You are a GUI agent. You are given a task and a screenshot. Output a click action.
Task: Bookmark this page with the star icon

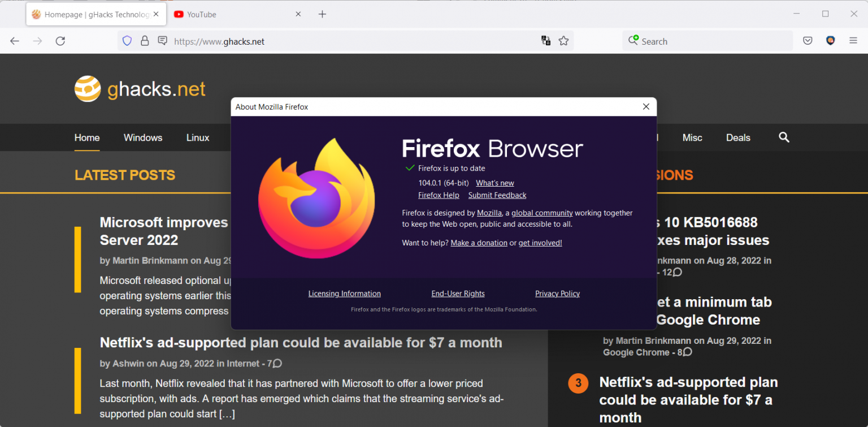(x=563, y=41)
